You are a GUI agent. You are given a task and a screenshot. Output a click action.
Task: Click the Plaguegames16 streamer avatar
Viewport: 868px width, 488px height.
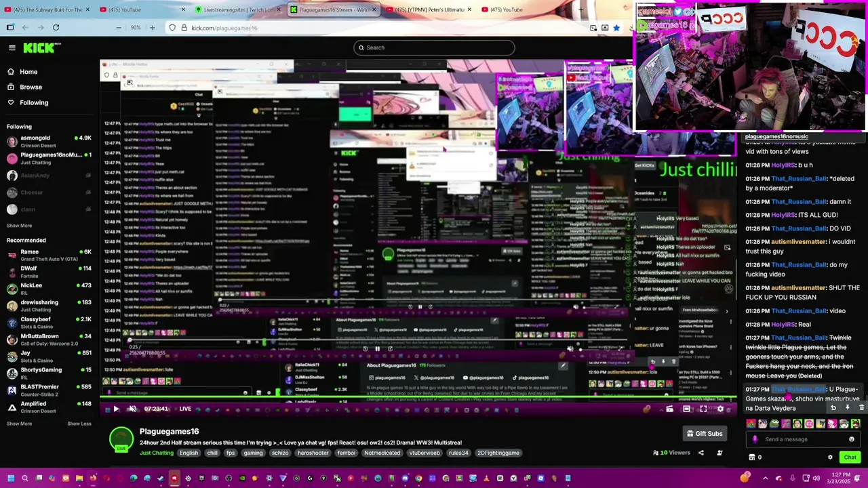click(121, 439)
